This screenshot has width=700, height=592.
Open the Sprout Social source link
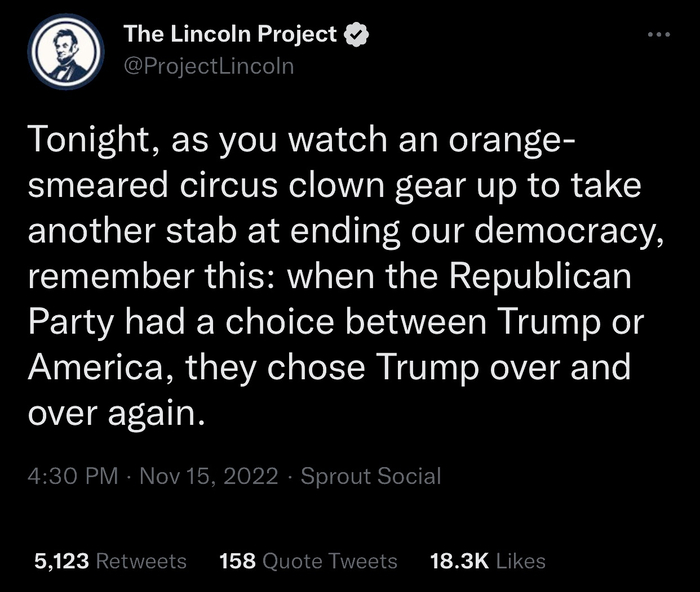(370, 475)
